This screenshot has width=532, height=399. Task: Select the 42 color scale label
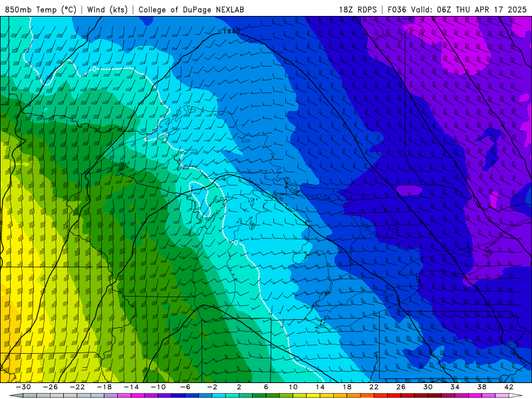click(x=509, y=387)
